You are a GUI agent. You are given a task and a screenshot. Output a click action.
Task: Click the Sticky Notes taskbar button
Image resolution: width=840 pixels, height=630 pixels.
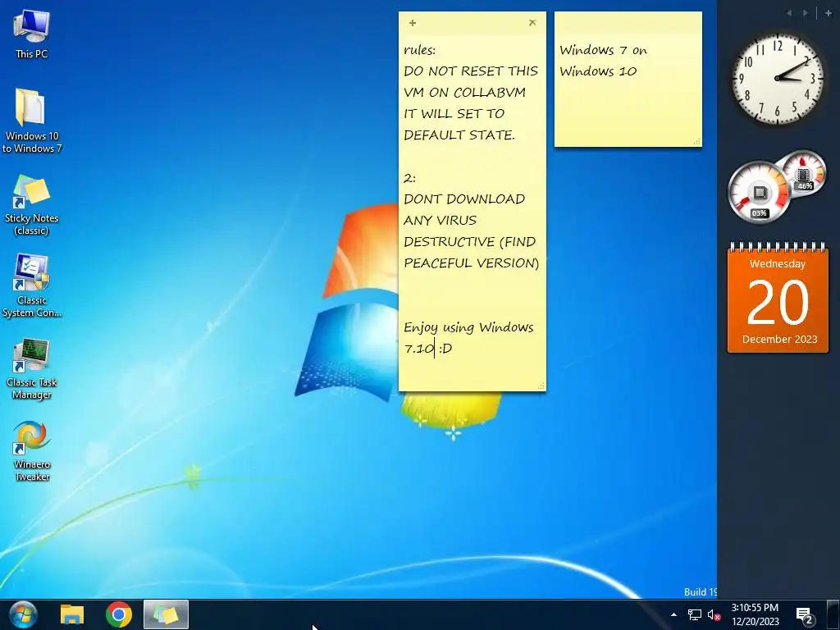pyautogui.click(x=166, y=614)
